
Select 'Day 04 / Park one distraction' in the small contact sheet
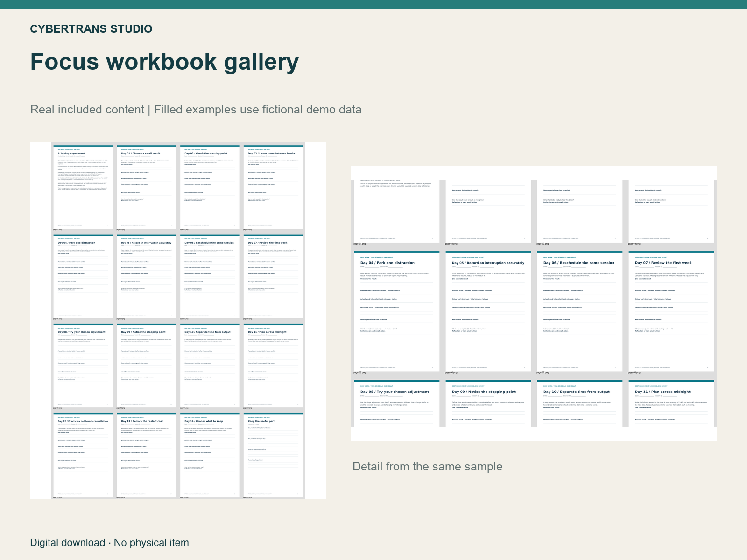(x=83, y=276)
